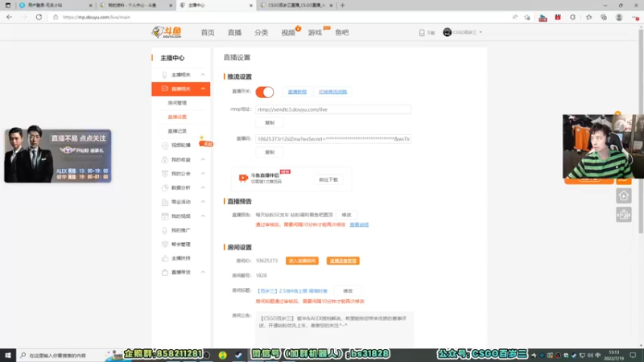Viewport: 644px width, 362px height.
Task: Select 房间管理 in the sidebar
Action: 177,103
